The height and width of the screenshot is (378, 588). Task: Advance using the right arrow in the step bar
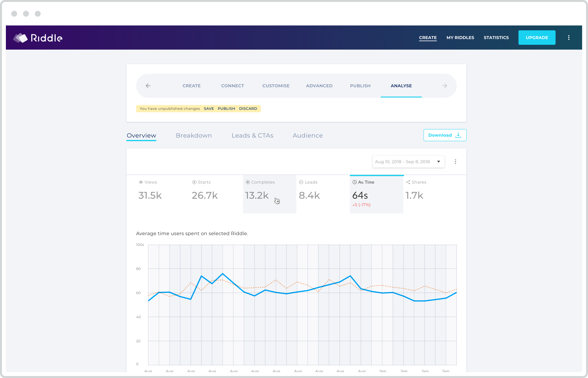pyautogui.click(x=444, y=86)
